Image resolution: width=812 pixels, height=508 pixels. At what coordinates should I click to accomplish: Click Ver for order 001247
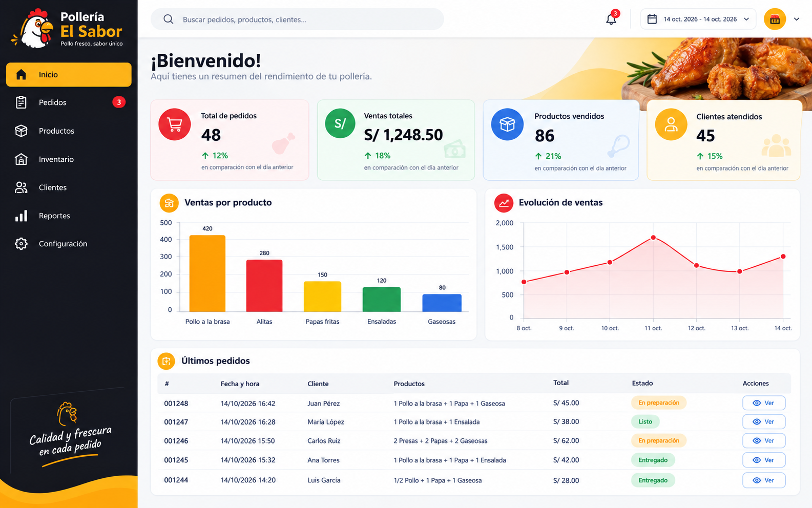764,422
